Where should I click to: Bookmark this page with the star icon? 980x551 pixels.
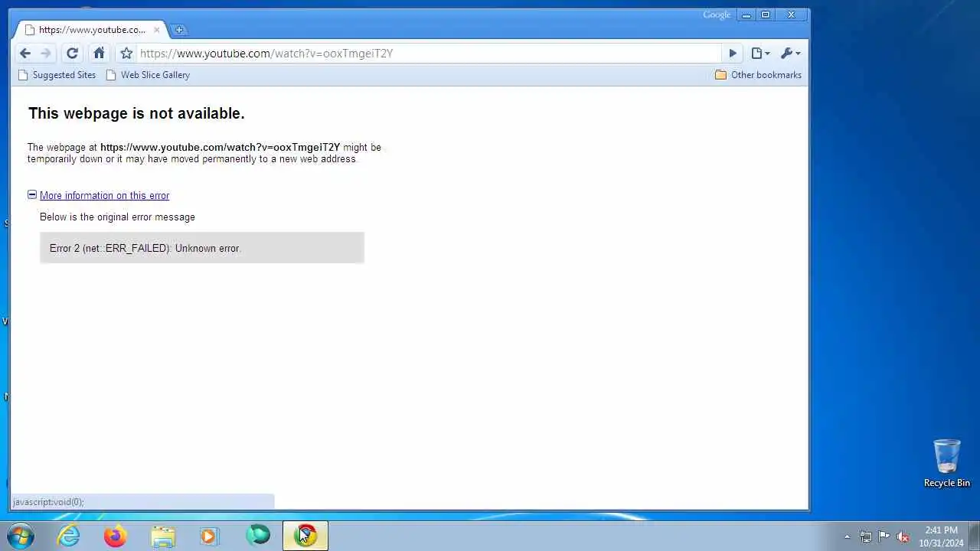(x=126, y=54)
